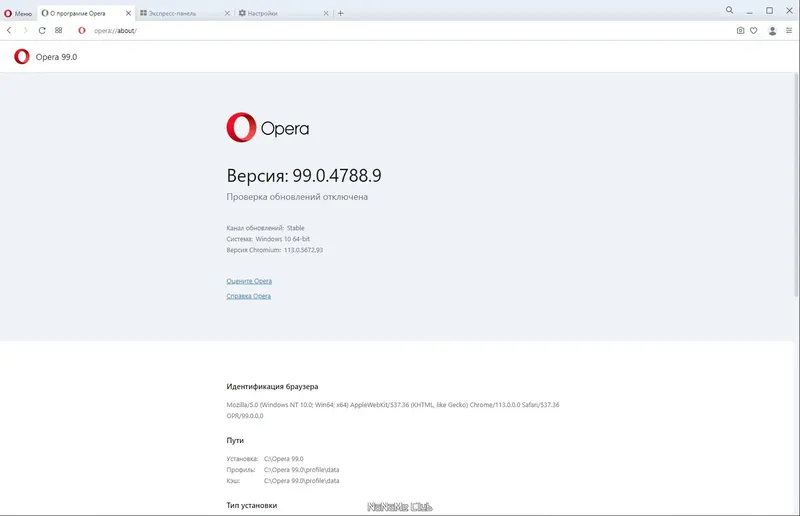Open the Справка Opera link
This screenshot has height=516, width=800.
pyautogui.click(x=249, y=296)
